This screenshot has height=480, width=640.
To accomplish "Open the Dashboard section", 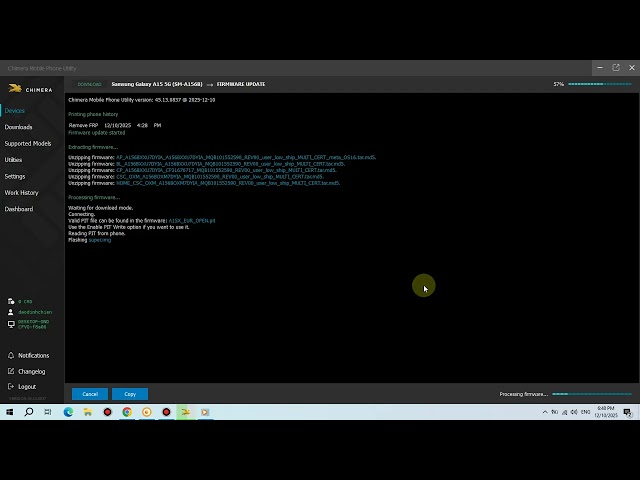I will 19,209.
